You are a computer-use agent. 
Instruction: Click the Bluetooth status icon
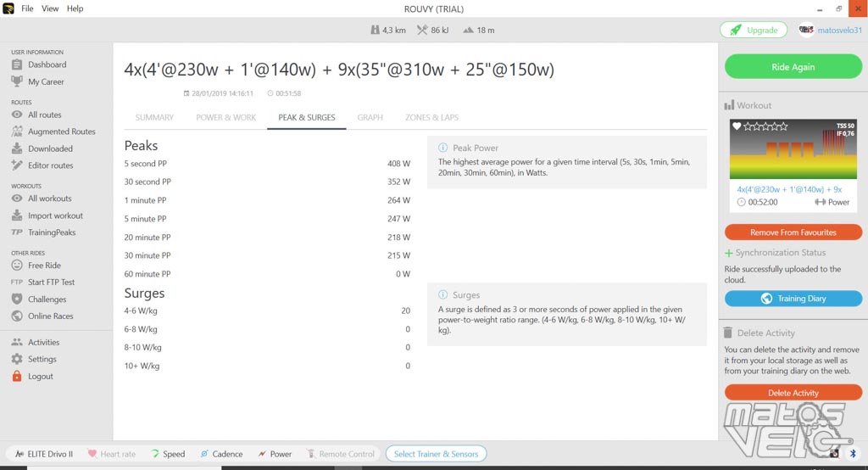853,453
